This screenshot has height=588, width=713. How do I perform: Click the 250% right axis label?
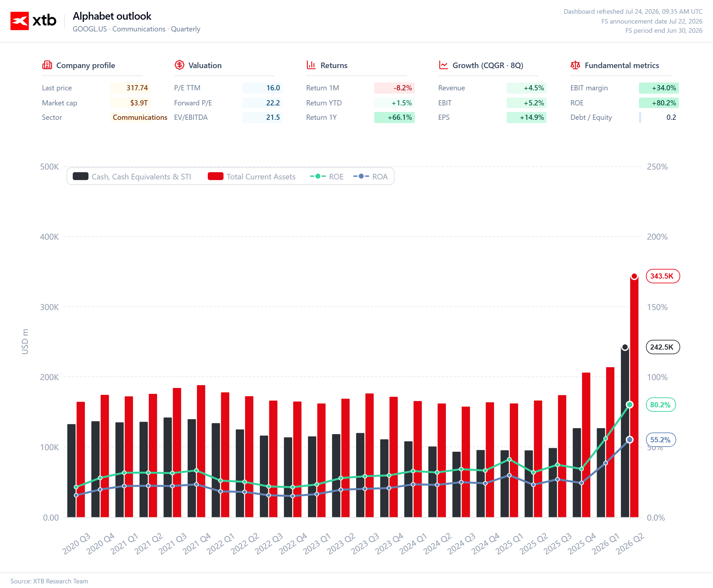[657, 167]
